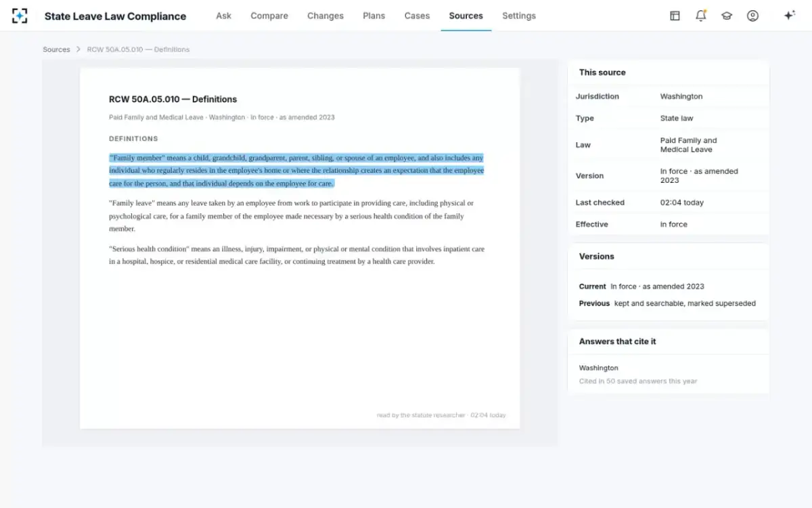Click the "Serious health condition" definition paragraph
The width and height of the screenshot is (812, 508).
pyautogui.click(x=296, y=255)
